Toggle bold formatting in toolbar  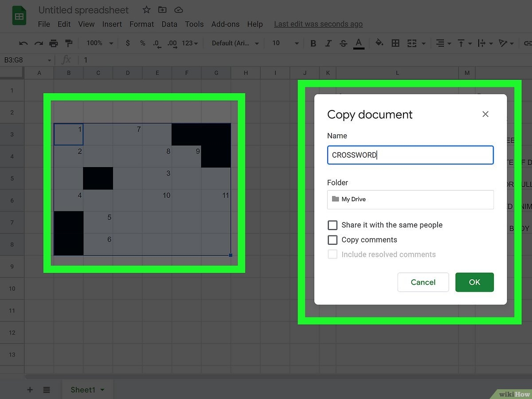(x=313, y=43)
